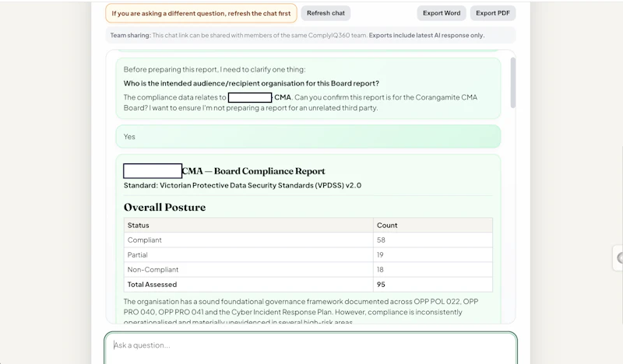Click the 'Status' column header

pyautogui.click(x=139, y=225)
